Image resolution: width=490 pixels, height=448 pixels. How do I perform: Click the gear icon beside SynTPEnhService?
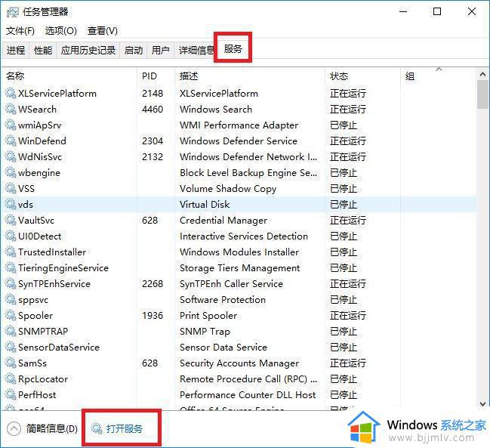click(x=11, y=284)
